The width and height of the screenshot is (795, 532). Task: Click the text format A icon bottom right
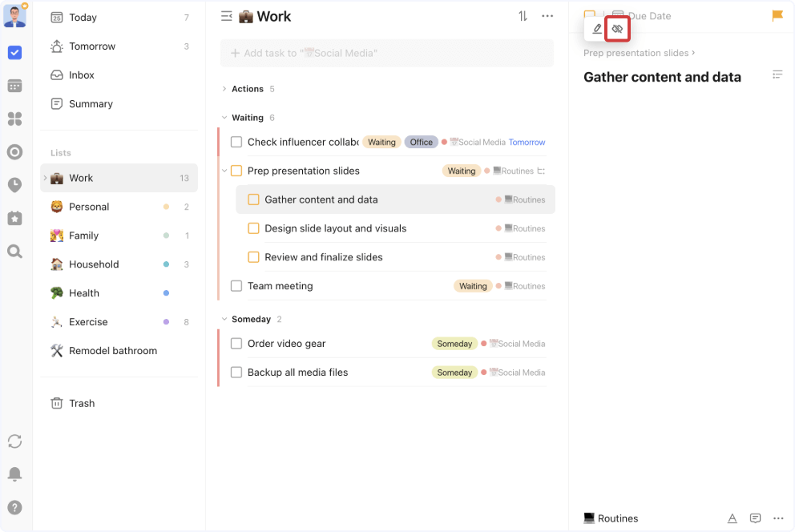click(732, 518)
